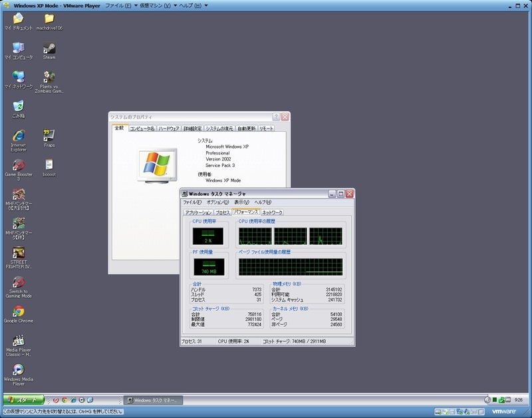Viewport: 532px width, 418px height.
Task: Click the Windows タスク マネージャ taskbar button
Action: 153,400
